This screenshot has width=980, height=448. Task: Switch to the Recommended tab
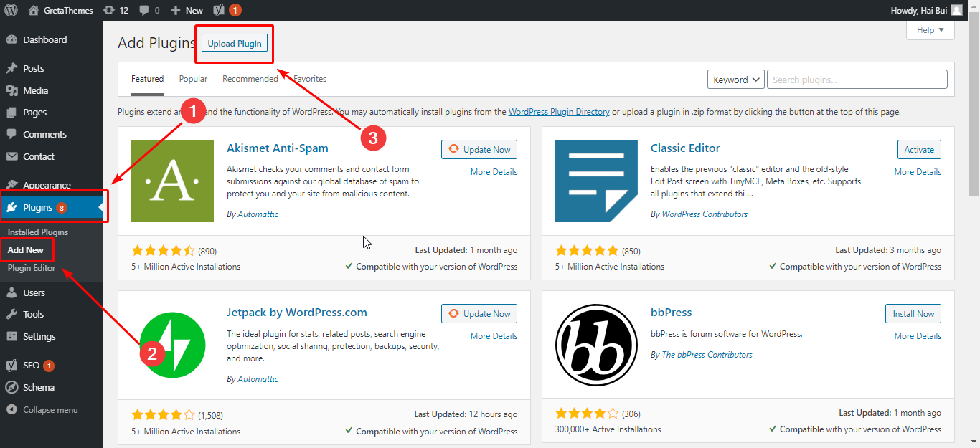click(x=250, y=79)
